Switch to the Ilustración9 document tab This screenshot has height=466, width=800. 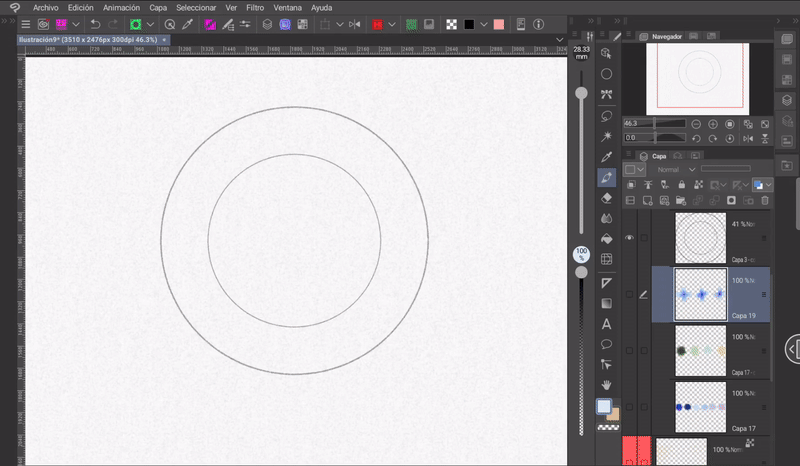coord(88,39)
